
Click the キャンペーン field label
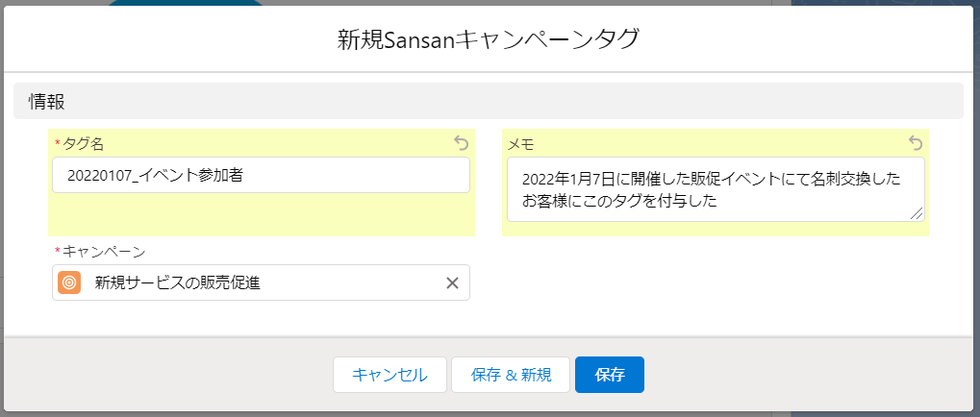tap(104, 252)
